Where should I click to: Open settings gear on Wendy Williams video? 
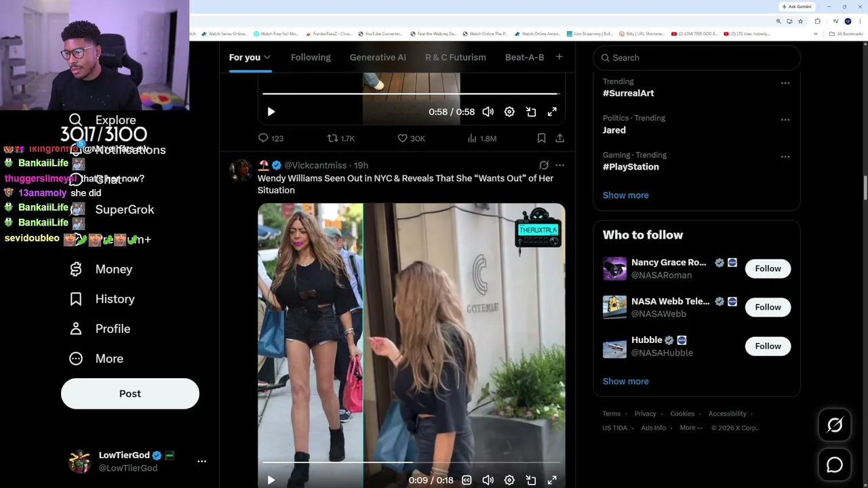pos(509,480)
